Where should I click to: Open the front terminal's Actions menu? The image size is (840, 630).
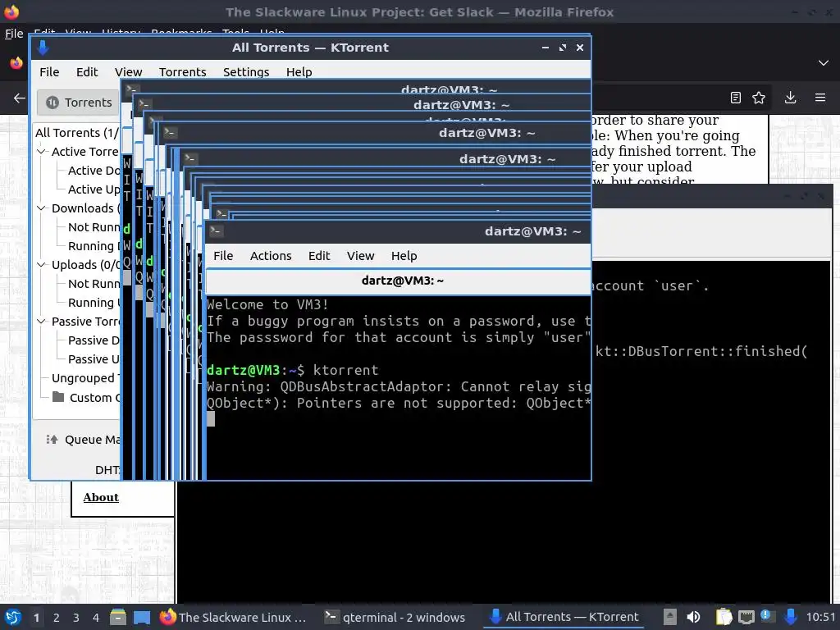click(x=271, y=256)
